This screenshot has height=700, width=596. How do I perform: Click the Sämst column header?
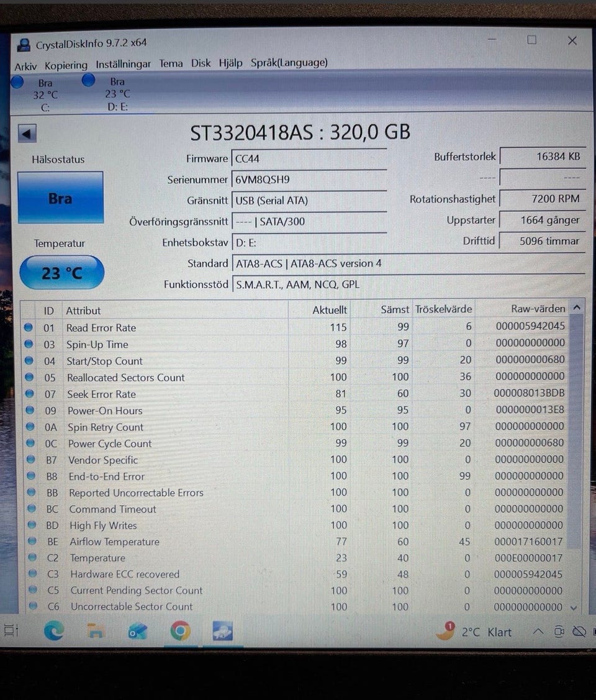tap(381, 309)
